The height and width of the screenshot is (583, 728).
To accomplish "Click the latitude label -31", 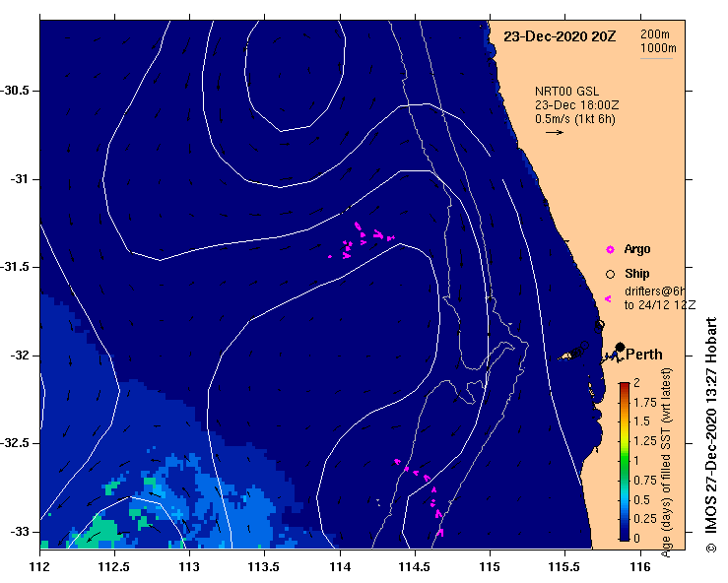I will click(20, 179).
